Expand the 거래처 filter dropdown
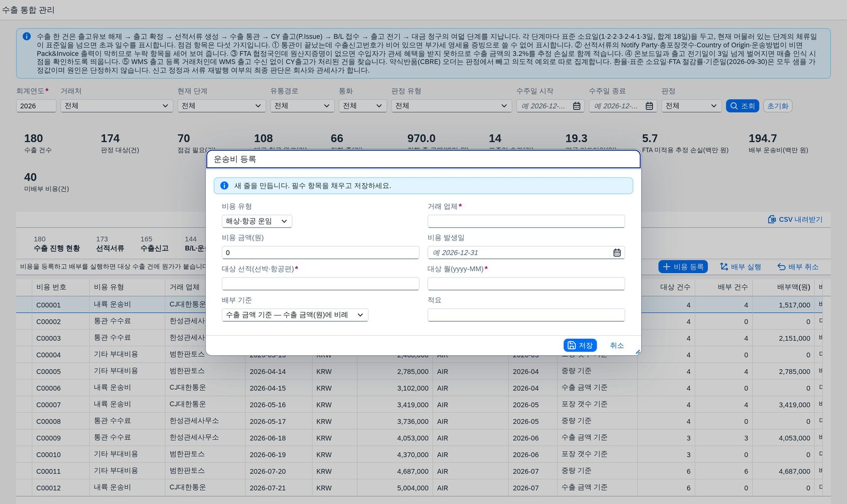Screen dimensions: 847x504 (116, 106)
